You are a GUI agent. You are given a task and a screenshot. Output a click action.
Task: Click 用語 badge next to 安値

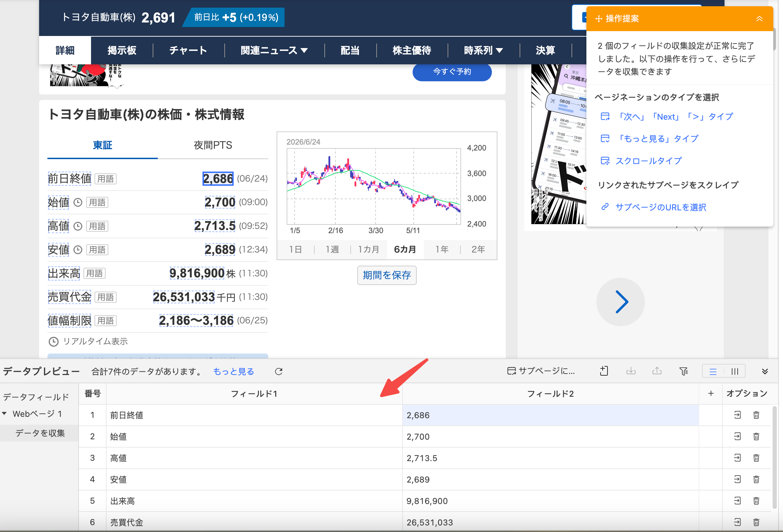coord(97,250)
